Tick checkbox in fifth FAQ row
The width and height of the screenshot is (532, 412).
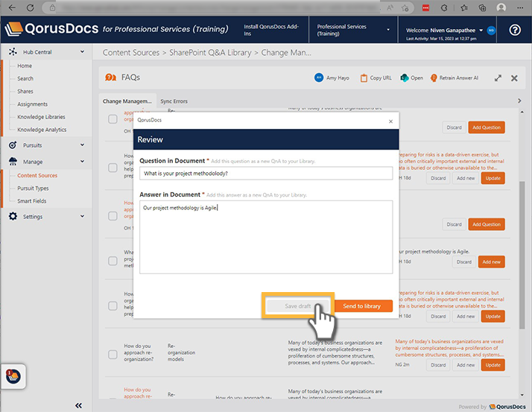coord(113,305)
